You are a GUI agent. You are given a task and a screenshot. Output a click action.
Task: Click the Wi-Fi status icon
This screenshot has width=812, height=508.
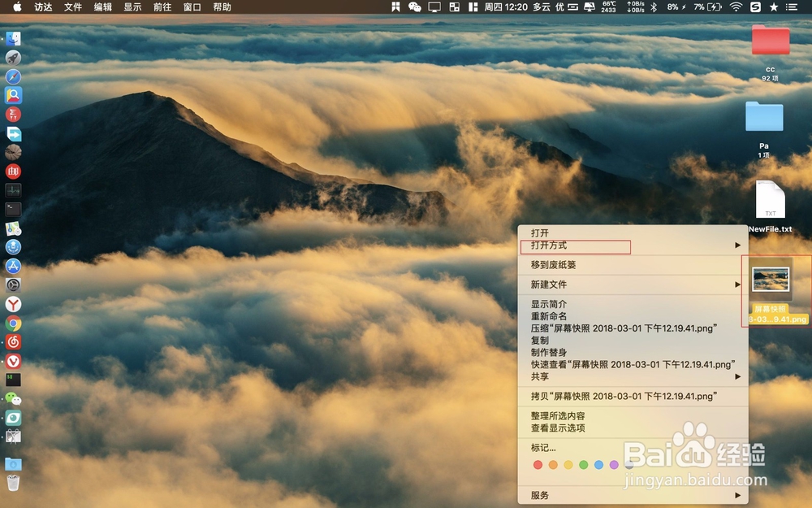click(736, 7)
